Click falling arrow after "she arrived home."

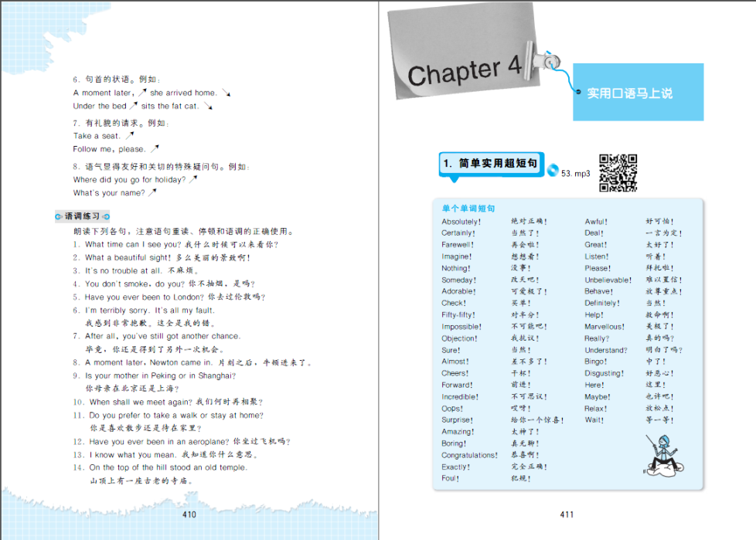[x=226, y=93]
